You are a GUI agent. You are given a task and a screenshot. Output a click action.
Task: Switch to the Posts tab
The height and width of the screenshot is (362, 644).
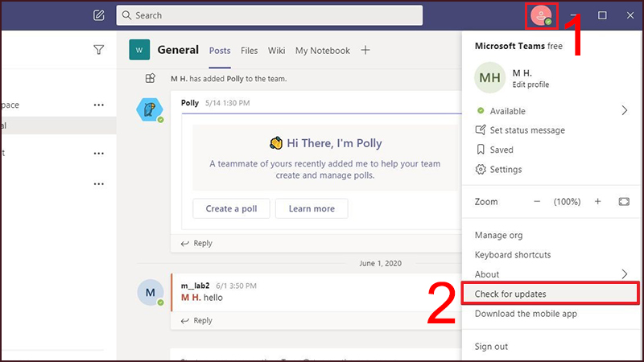pyautogui.click(x=220, y=51)
